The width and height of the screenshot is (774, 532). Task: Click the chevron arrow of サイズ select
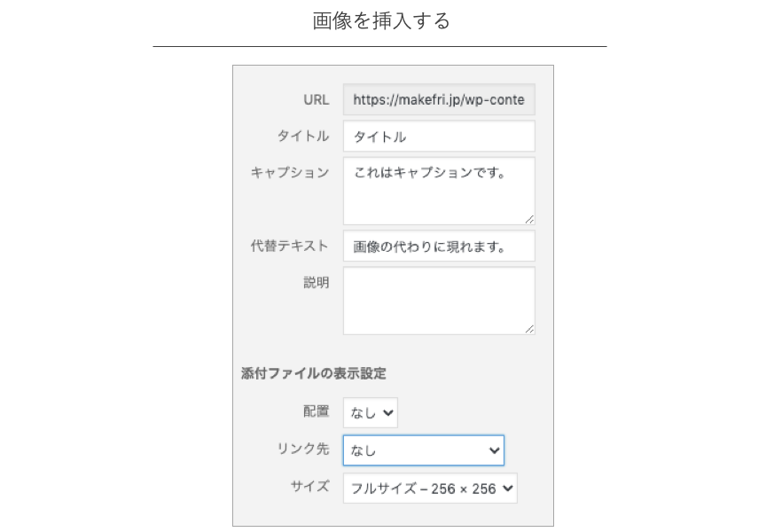[x=507, y=488]
